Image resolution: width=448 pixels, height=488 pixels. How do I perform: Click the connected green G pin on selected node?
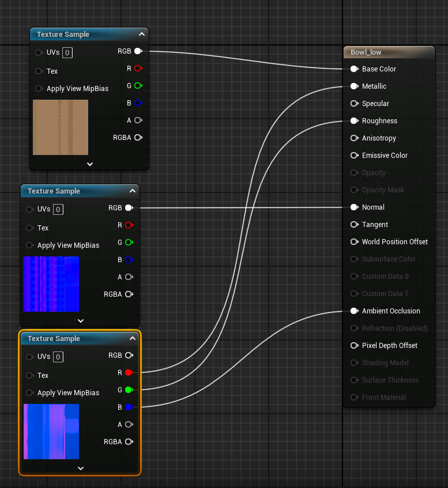129,389
